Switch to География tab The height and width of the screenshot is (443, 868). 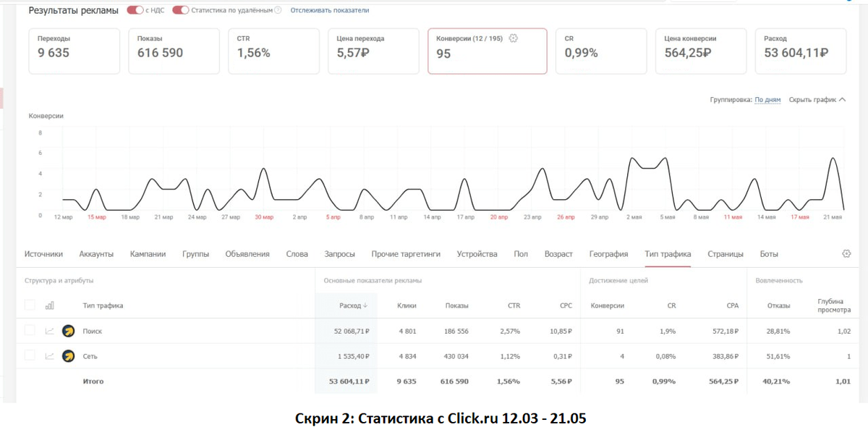click(608, 254)
